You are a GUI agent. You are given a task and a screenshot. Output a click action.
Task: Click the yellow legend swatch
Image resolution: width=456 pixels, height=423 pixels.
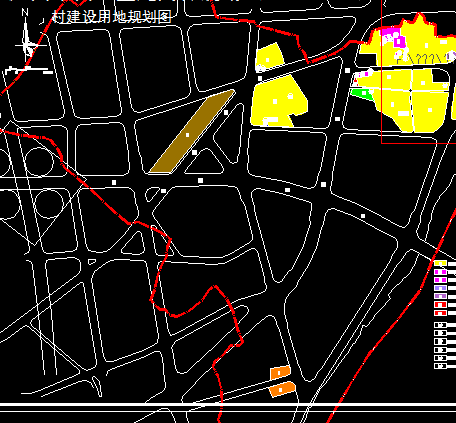pos(440,264)
